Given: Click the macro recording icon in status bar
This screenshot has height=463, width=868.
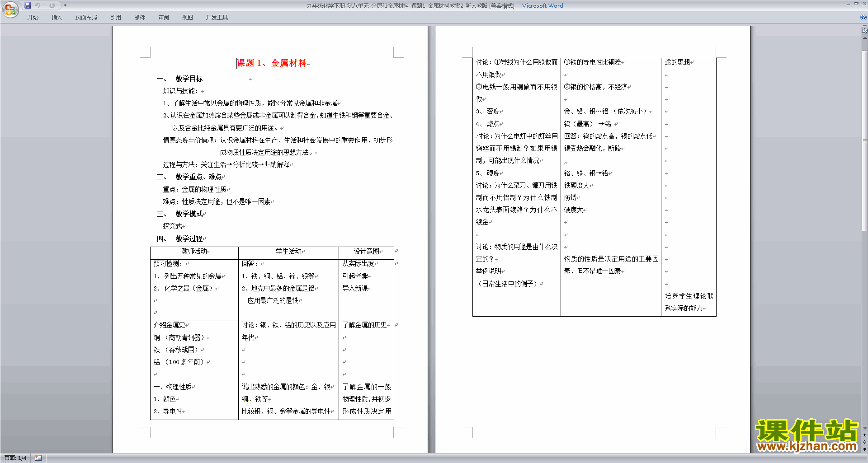Looking at the screenshot, I should pyautogui.click(x=38, y=458).
